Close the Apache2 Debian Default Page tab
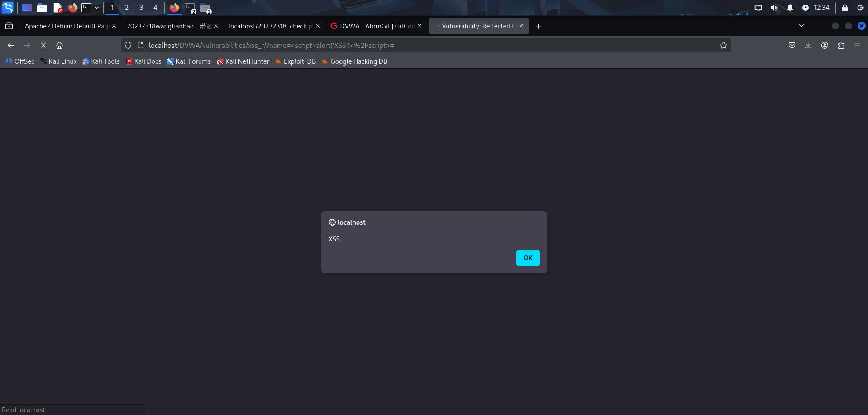Viewport: 868px width, 415px height. 114,26
